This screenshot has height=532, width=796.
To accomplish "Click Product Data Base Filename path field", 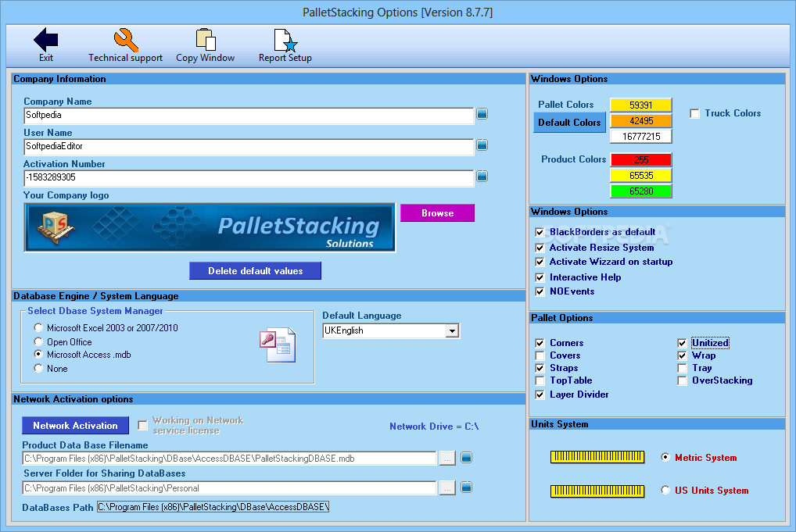I will (x=229, y=459).
